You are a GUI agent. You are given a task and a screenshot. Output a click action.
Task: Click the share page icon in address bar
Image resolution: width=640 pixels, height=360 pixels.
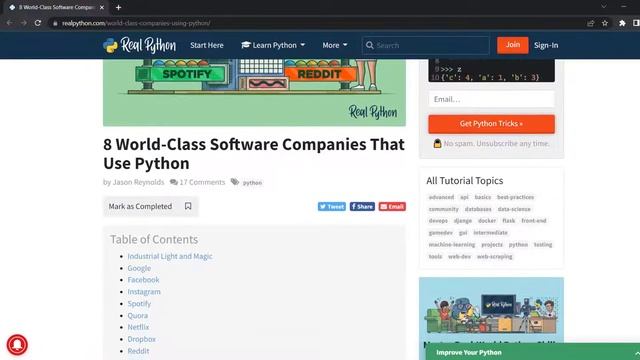click(x=591, y=23)
